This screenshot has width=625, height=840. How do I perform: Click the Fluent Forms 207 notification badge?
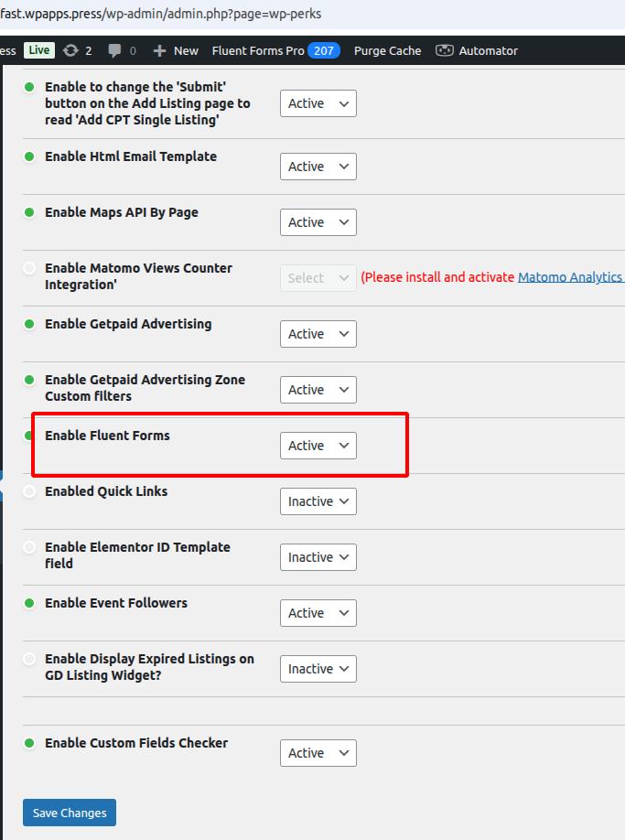[323, 50]
